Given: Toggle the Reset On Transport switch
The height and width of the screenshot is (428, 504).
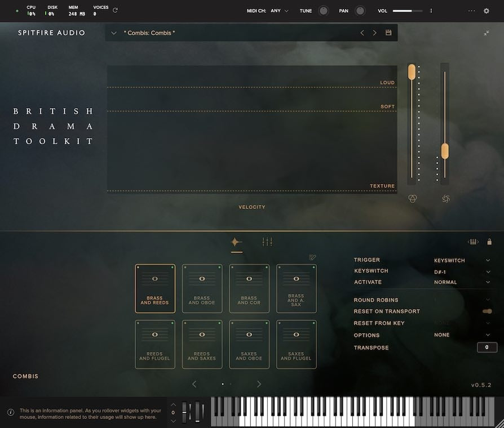Looking at the screenshot, I should [x=487, y=311].
